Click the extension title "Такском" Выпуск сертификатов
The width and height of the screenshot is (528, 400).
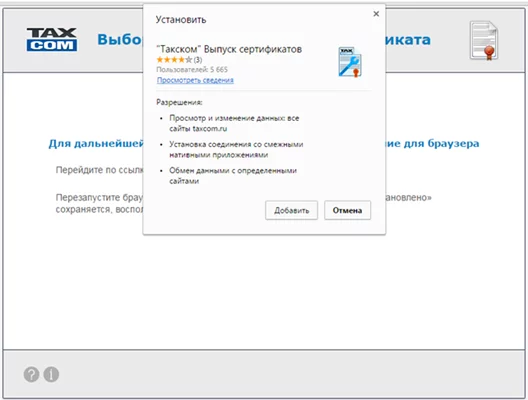229,49
